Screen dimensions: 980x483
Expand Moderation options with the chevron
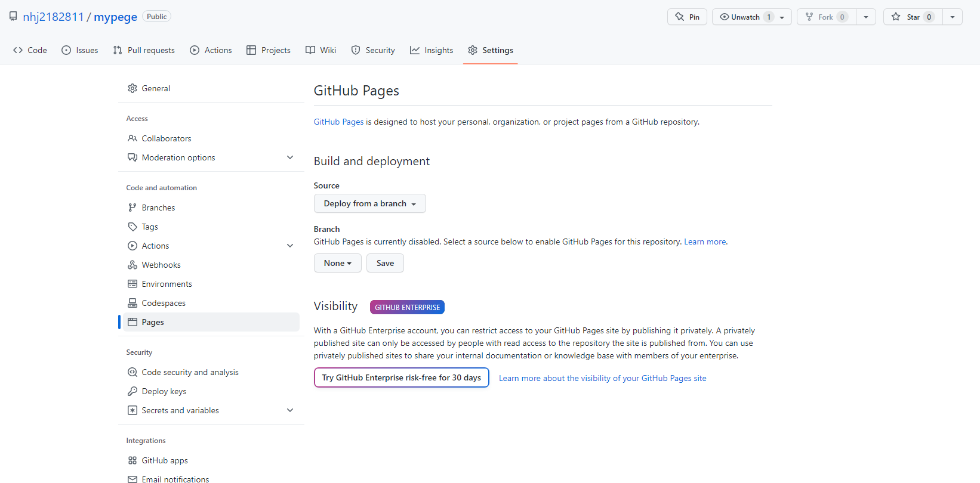point(290,157)
